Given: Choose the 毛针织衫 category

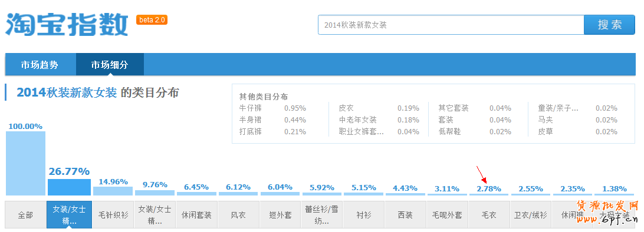Looking at the screenshot, I should (x=113, y=215).
